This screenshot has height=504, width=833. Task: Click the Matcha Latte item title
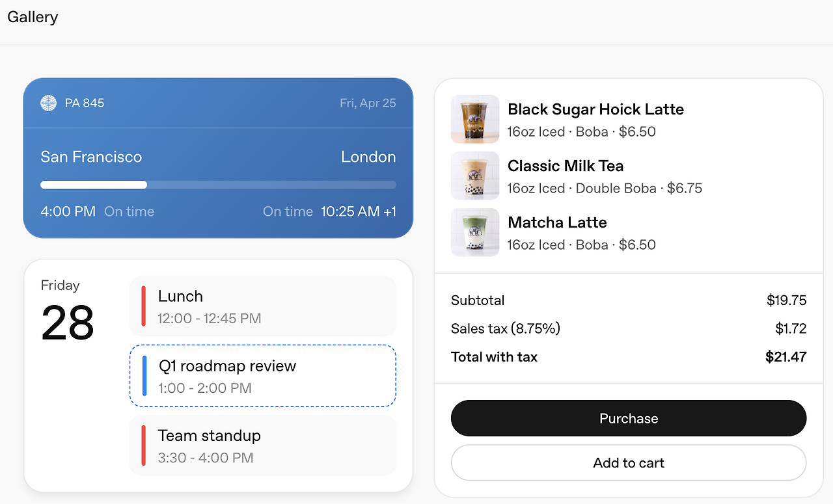pos(557,222)
